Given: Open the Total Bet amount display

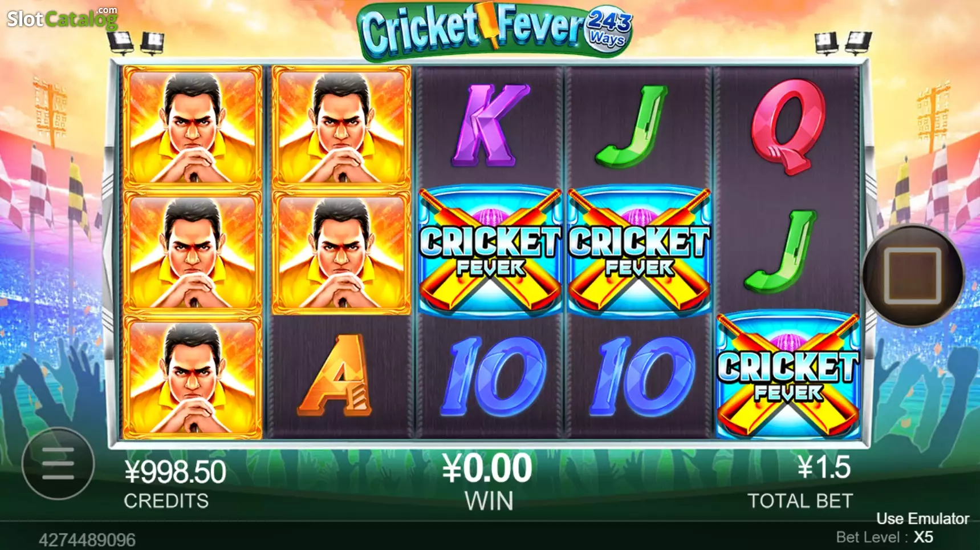Looking at the screenshot, I should tap(824, 467).
